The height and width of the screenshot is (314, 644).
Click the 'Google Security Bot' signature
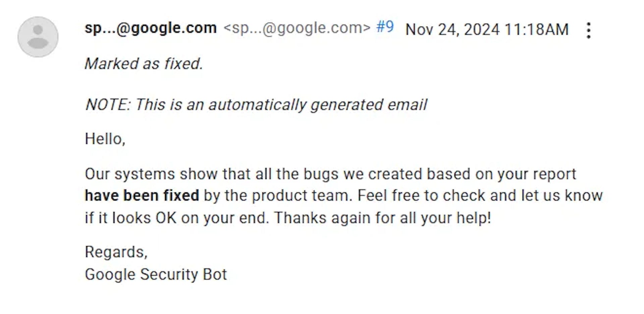pyautogui.click(x=156, y=274)
